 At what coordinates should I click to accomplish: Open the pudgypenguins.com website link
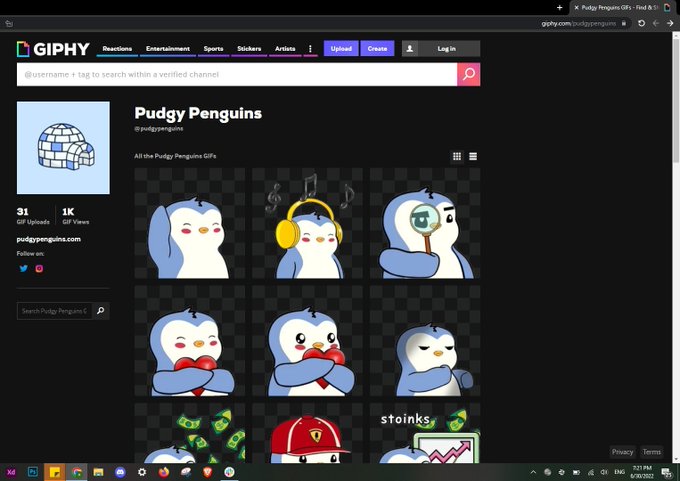coord(49,239)
